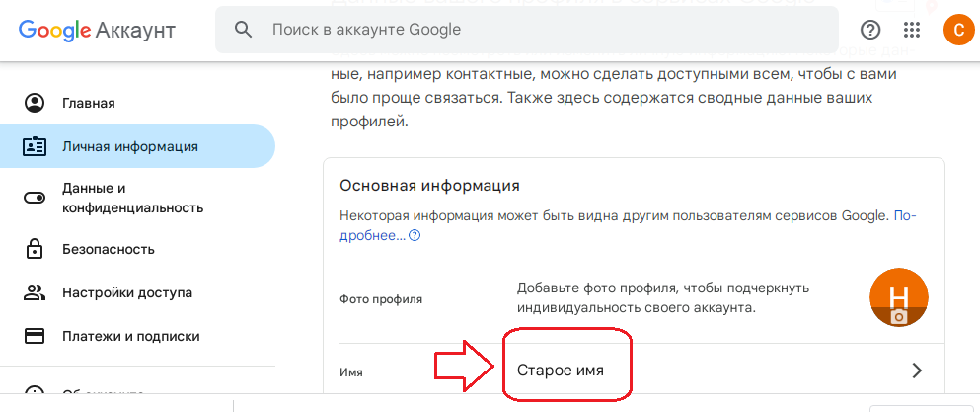Go to Главная menu item
The image size is (980, 412).
click(89, 103)
